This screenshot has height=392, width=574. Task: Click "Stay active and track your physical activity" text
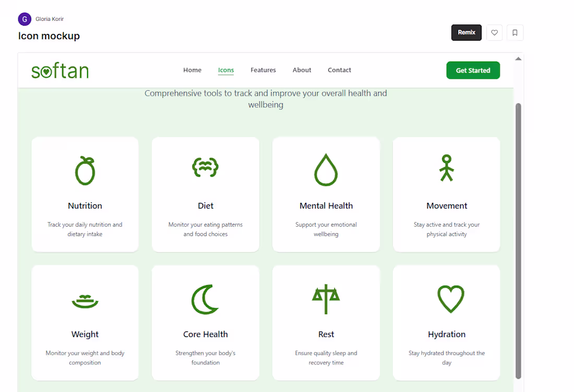[447, 229]
